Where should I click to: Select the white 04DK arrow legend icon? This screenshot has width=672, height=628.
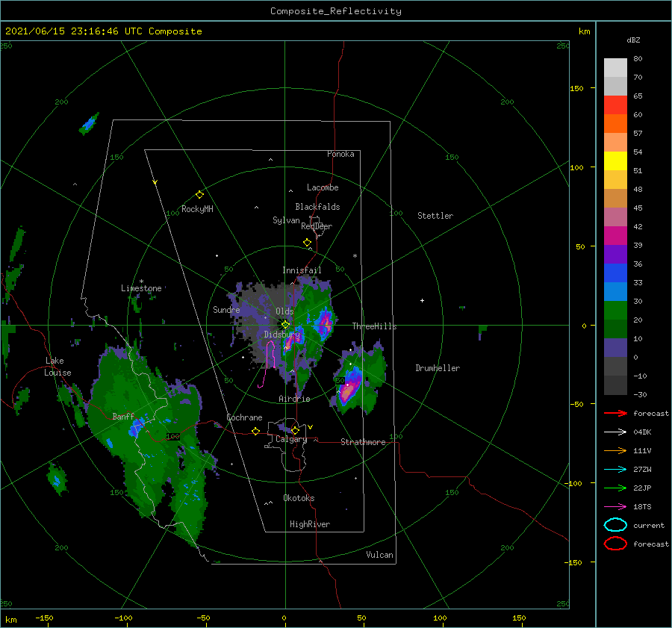[615, 432]
